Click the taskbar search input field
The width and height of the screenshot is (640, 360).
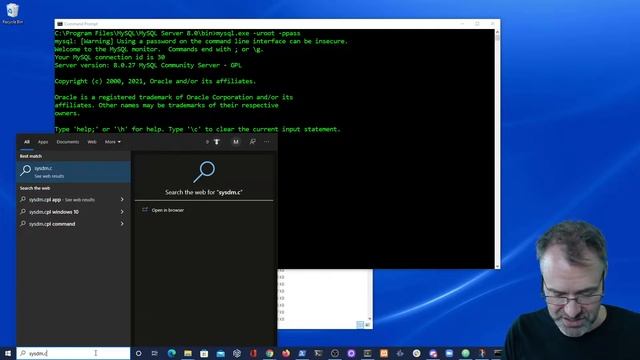click(x=73, y=353)
